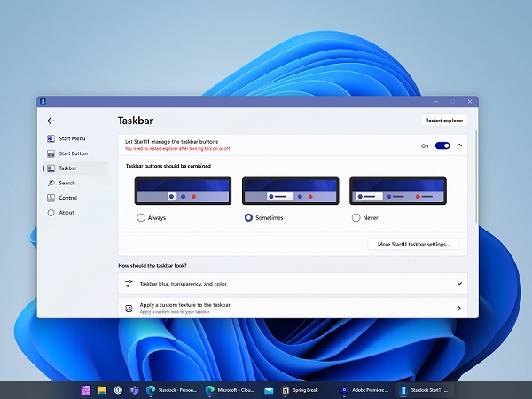Select the Taskbar sidebar item

coord(75,168)
